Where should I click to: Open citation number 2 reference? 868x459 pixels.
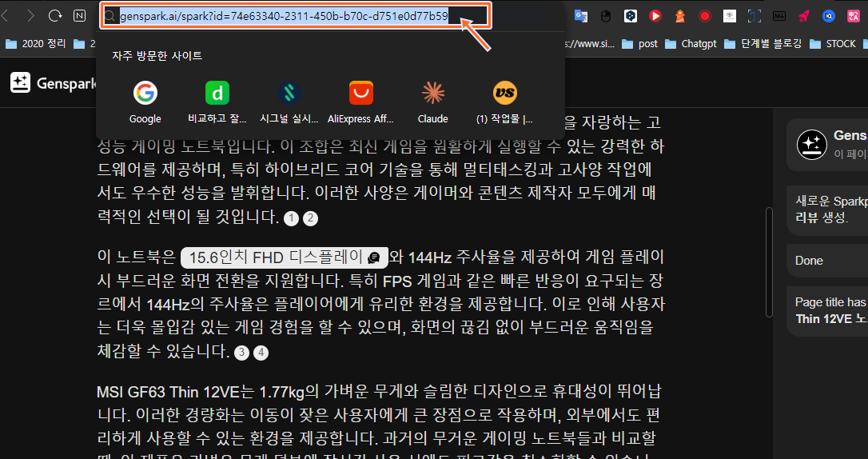point(311,218)
